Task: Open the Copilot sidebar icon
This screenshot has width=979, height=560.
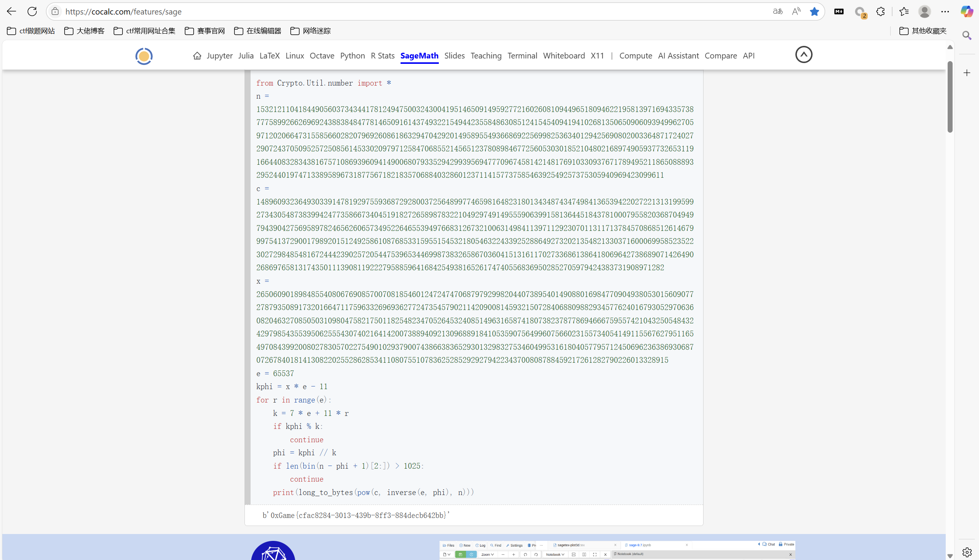Action: 967,11
